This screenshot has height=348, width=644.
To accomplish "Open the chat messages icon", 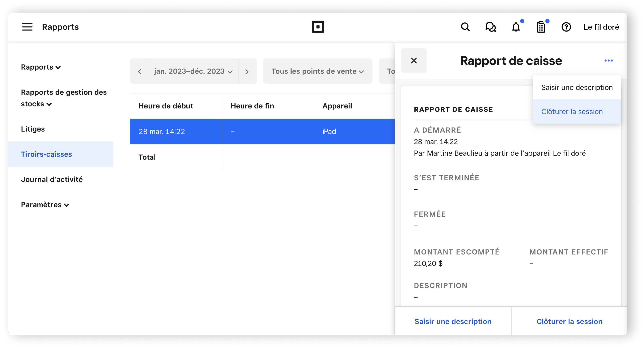I will [491, 27].
